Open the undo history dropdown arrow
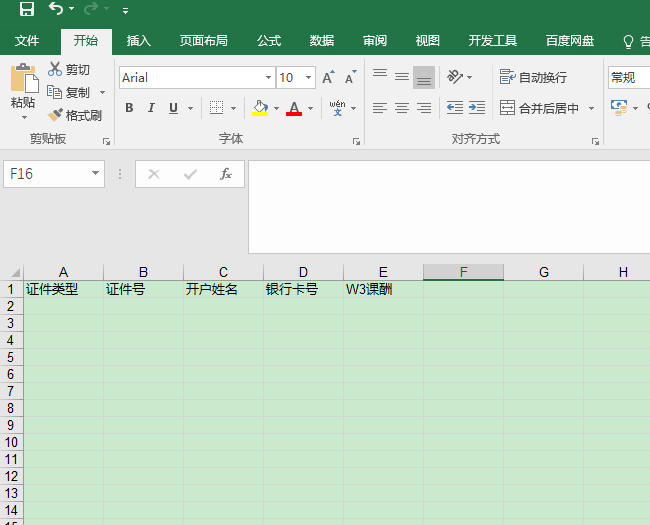This screenshot has height=525, width=650. coord(71,9)
